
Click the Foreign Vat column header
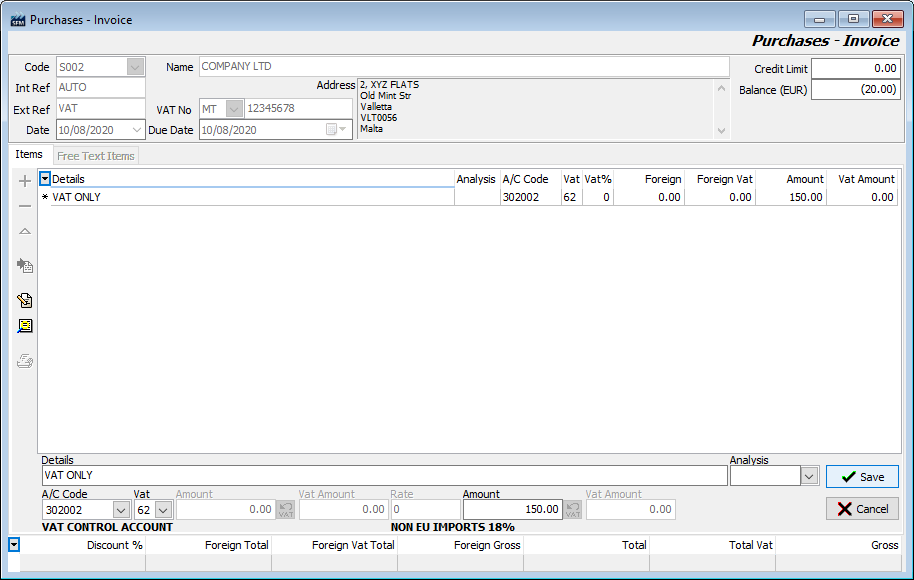(x=720, y=179)
